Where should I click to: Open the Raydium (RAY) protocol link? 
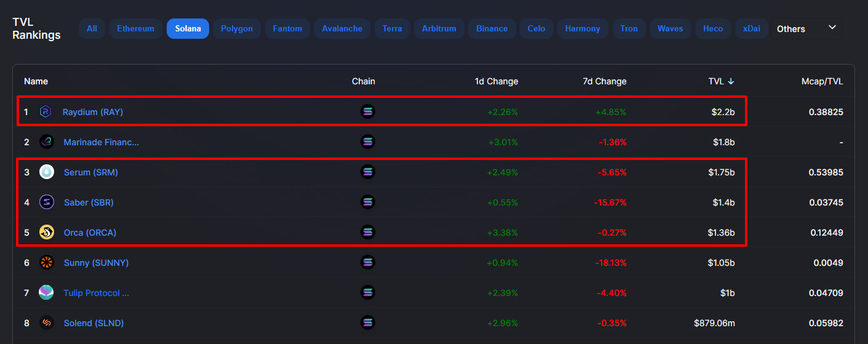[x=93, y=112]
